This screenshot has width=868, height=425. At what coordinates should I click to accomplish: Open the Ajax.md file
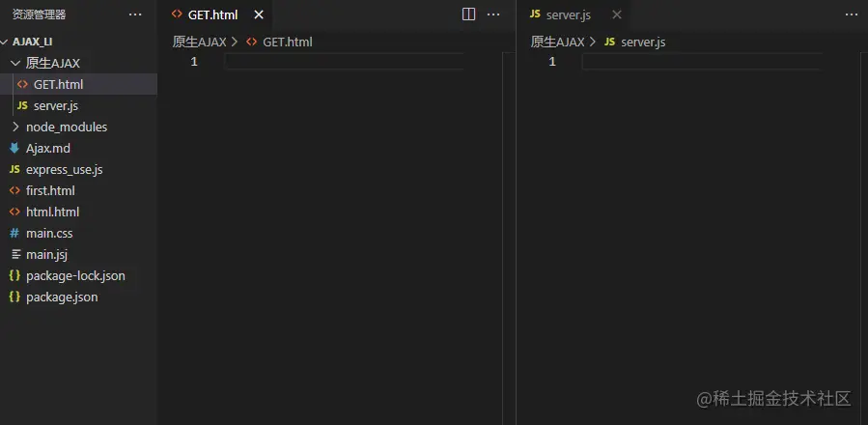click(78, 148)
